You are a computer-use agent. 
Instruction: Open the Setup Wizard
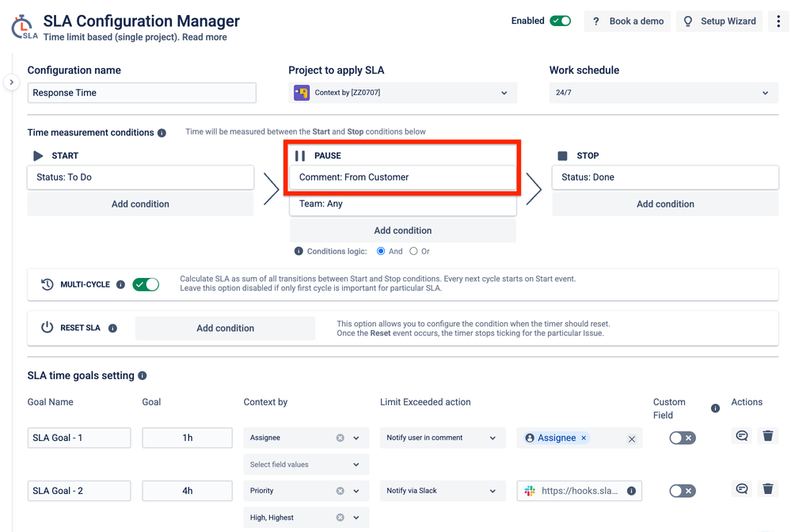point(720,21)
